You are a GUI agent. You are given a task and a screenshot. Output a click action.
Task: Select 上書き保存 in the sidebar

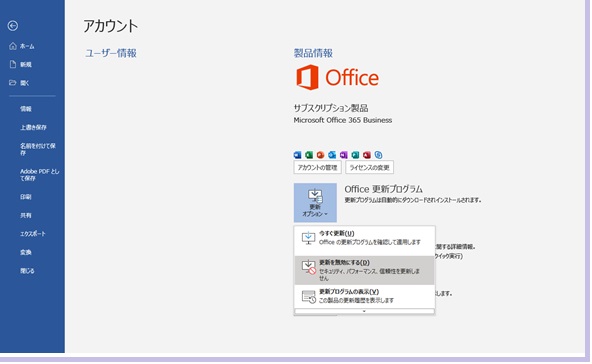[x=33, y=127]
